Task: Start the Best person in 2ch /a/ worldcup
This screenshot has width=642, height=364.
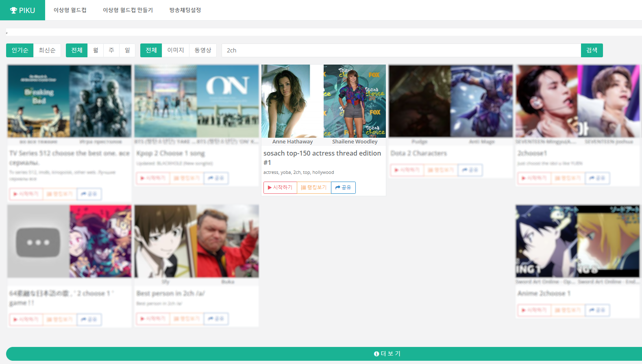Action: [x=153, y=319]
